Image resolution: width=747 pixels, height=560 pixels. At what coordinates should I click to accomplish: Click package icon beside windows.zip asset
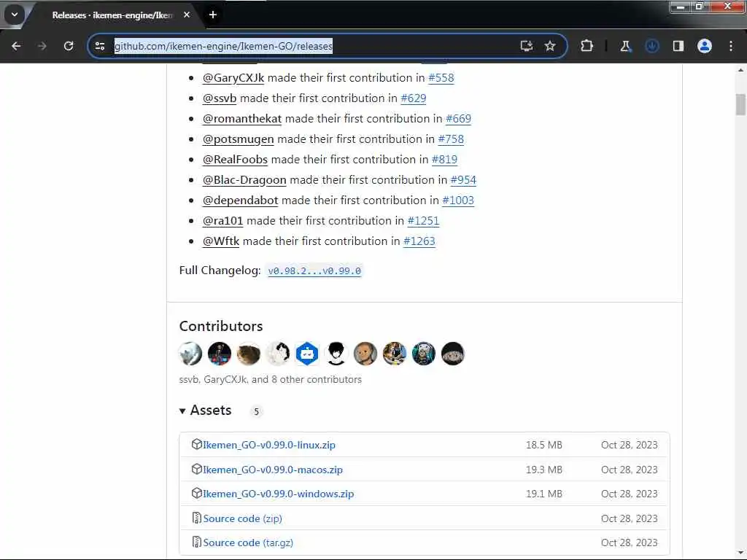[x=197, y=494]
